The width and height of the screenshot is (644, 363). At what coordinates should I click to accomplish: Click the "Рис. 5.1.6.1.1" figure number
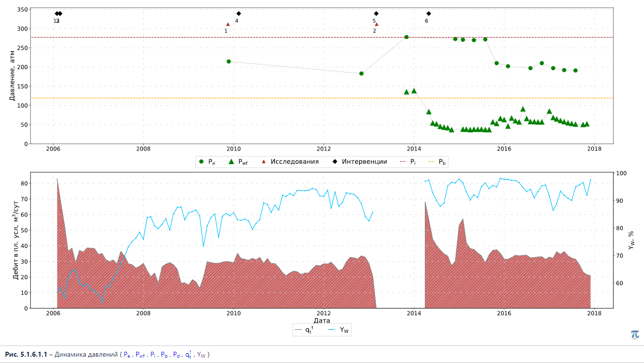(26, 355)
